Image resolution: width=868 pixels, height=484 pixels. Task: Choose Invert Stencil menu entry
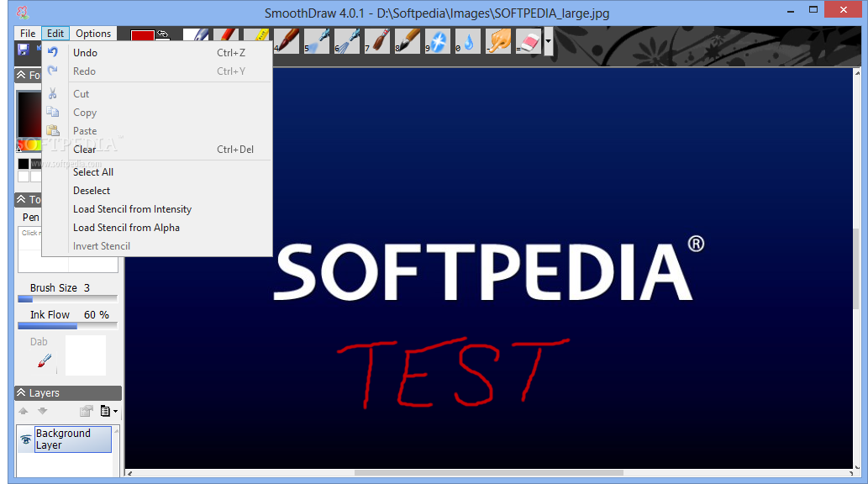click(x=157, y=246)
